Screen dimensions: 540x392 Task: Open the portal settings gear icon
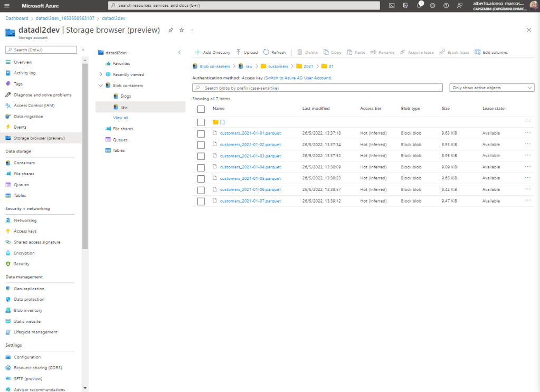(432, 5)
